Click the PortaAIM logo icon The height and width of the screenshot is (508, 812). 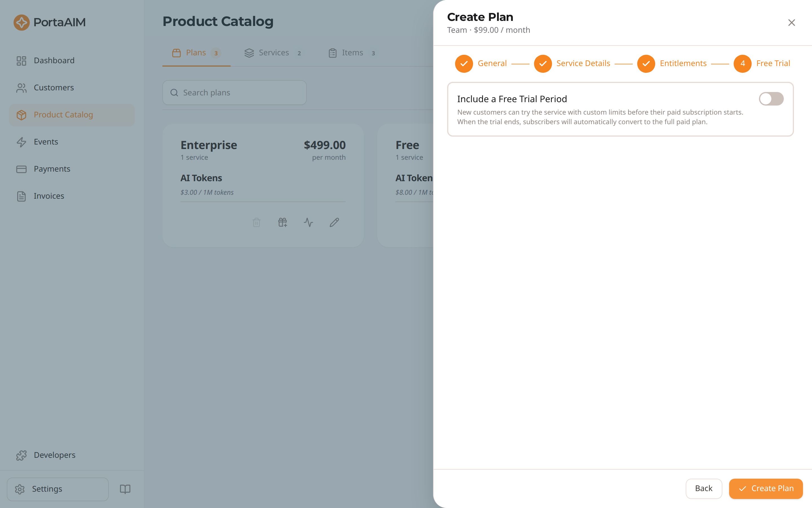pyautogui.click(x=21, y=23)
